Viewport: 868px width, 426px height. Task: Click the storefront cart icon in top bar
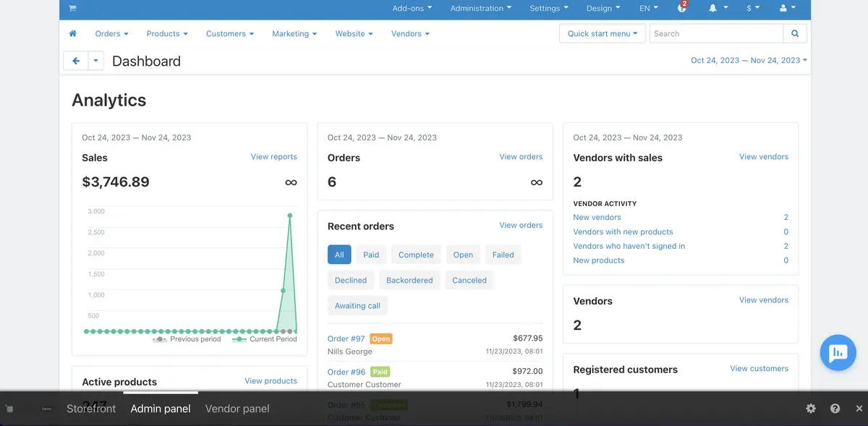click(x=72, y=9)
